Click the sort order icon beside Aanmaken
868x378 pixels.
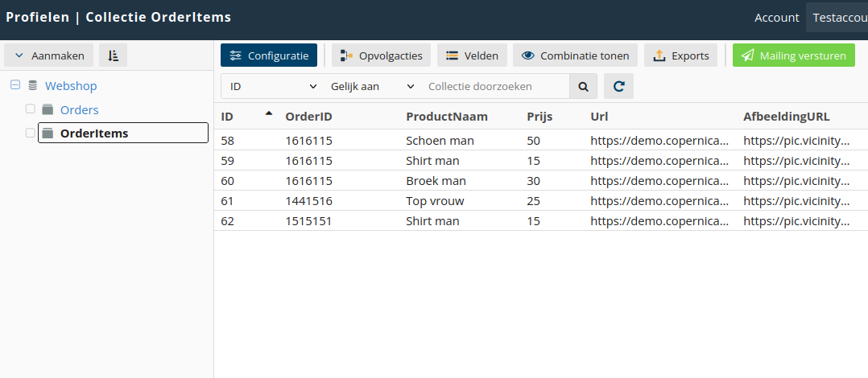coord(113,55)
